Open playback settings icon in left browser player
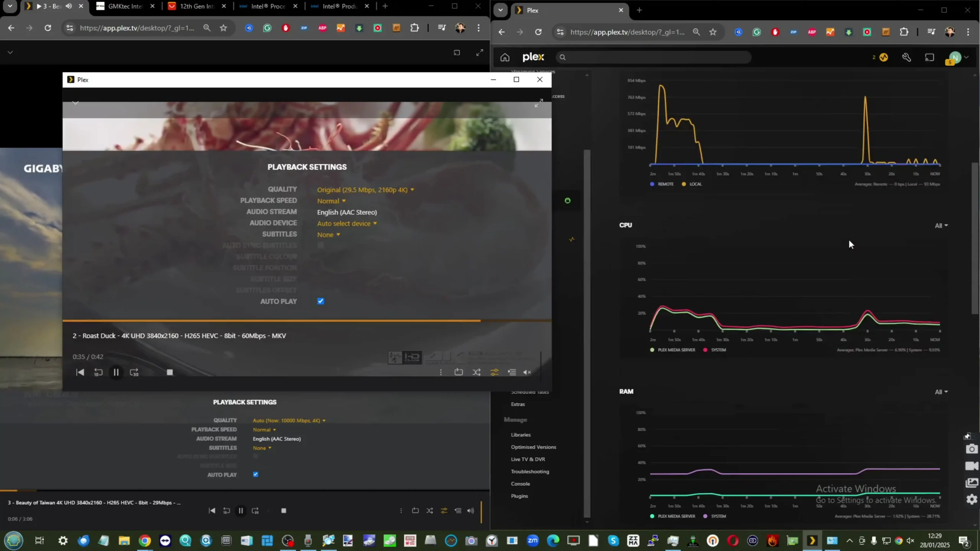This screenshot has height=551, width=980. point(444,510)
